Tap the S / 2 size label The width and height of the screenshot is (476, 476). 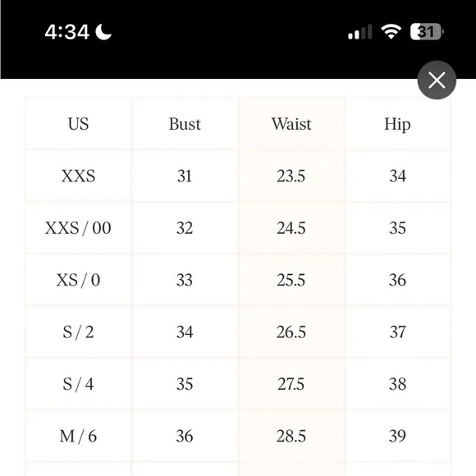[78, 332]
